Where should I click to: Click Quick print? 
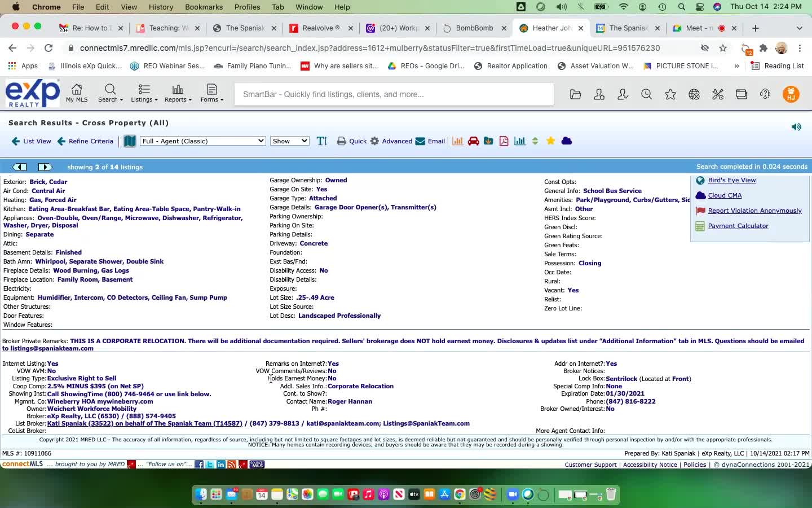(352, 141)
